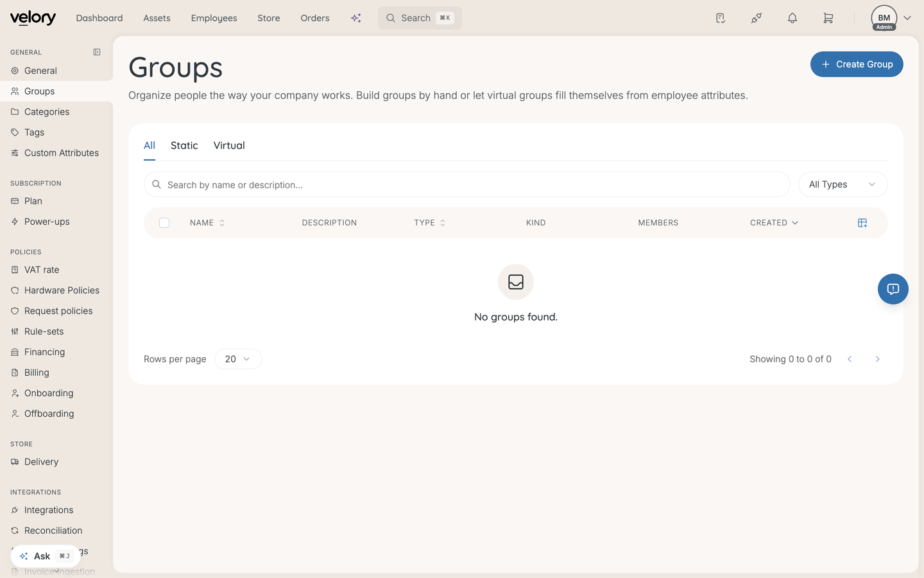924x578 pixels.
Task: Open Custom Attributes in sidebar
Action: point(56,153)
